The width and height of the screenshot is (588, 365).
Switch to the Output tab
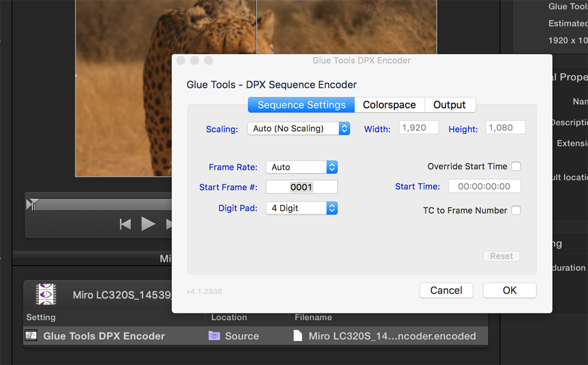point(450,104)
